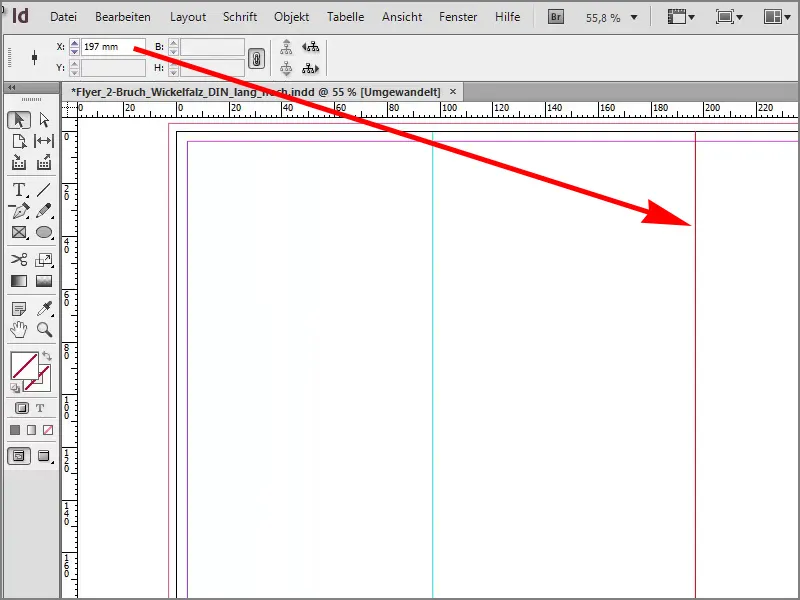Click the select next object icon
Viewport: 800px width, 600px height.
pyautogui.click(x=310, y=68)
